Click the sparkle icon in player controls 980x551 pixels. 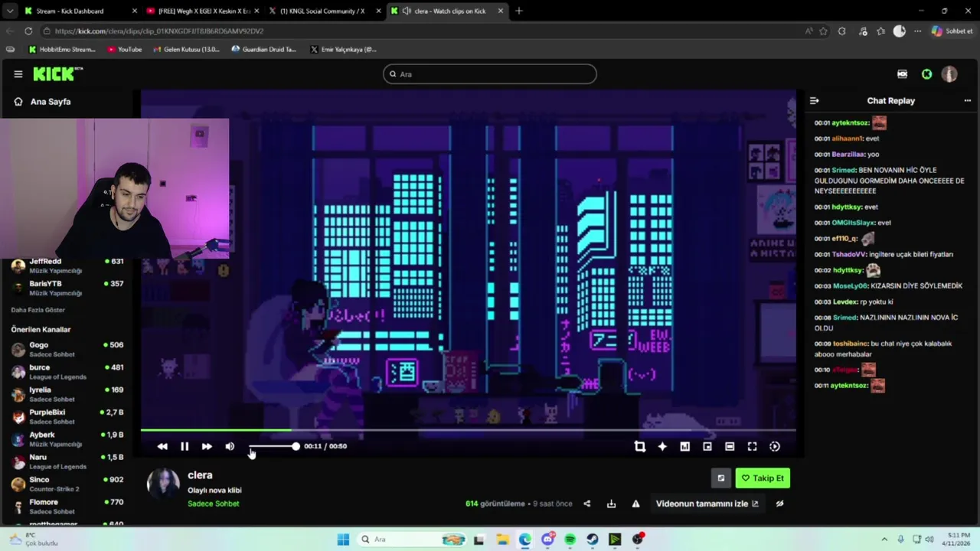(662, 446)
